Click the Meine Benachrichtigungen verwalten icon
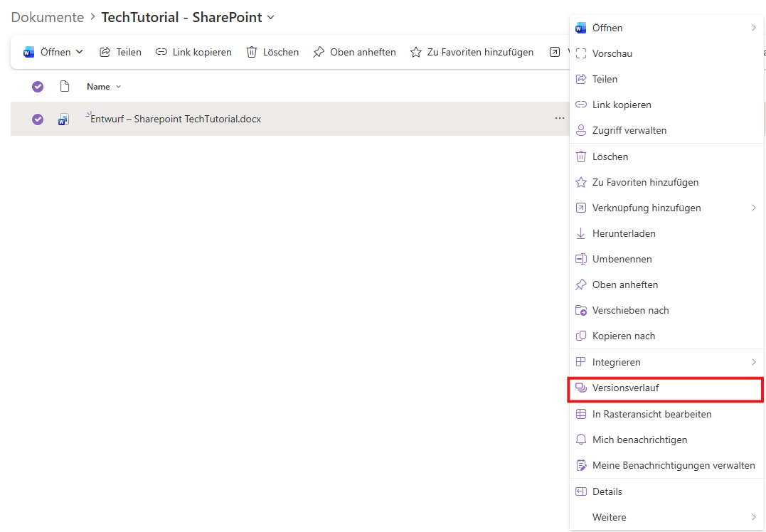 pyautogui.click(x=581, y=466)
